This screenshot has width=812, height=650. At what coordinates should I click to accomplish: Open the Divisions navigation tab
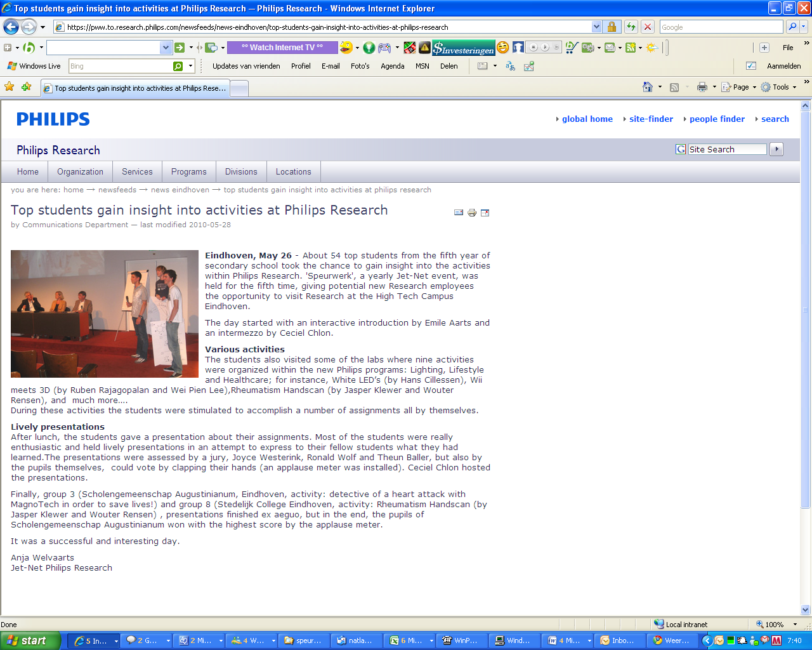click(x=241, y=171)
